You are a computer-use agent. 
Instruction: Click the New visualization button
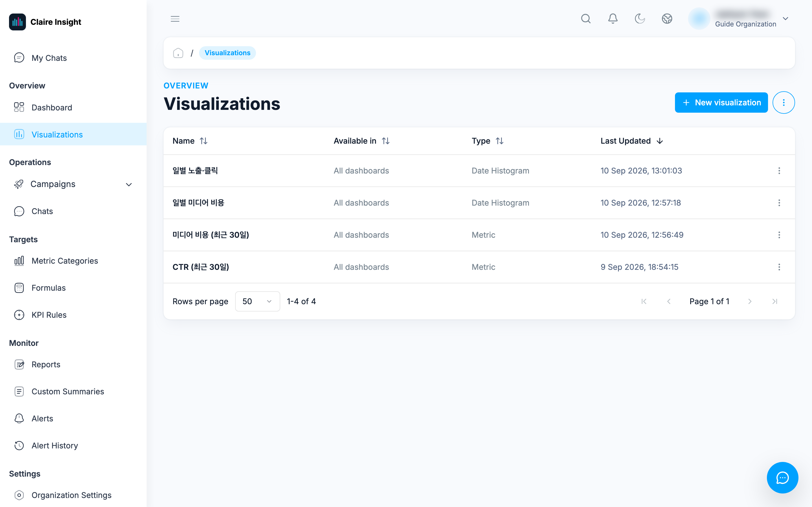pos(721,103)
